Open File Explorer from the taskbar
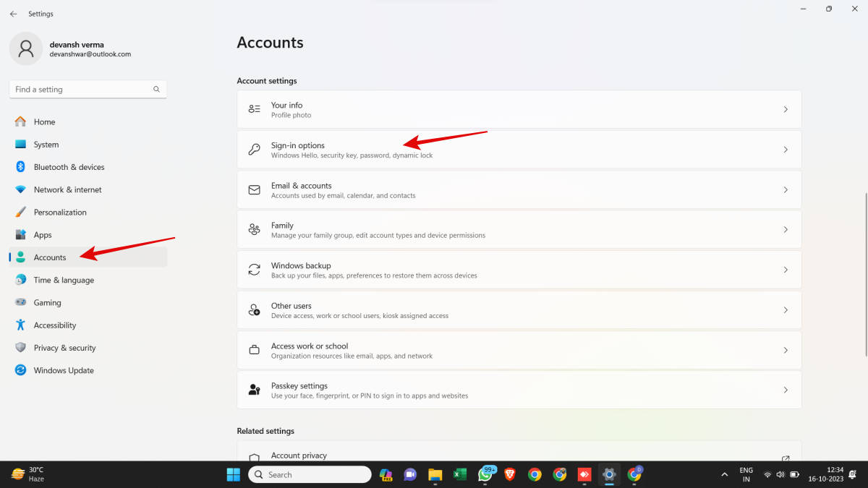868x488 pixels. (x=435, y=474)
